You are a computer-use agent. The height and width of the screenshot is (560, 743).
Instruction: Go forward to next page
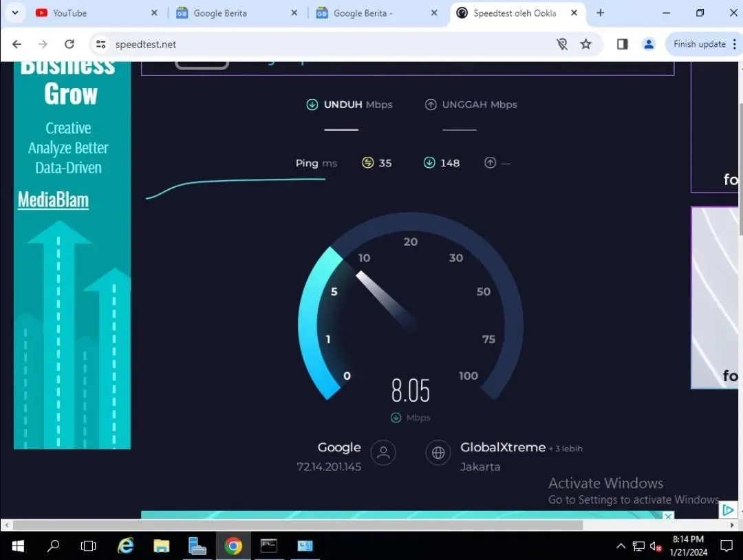(43, 44)
